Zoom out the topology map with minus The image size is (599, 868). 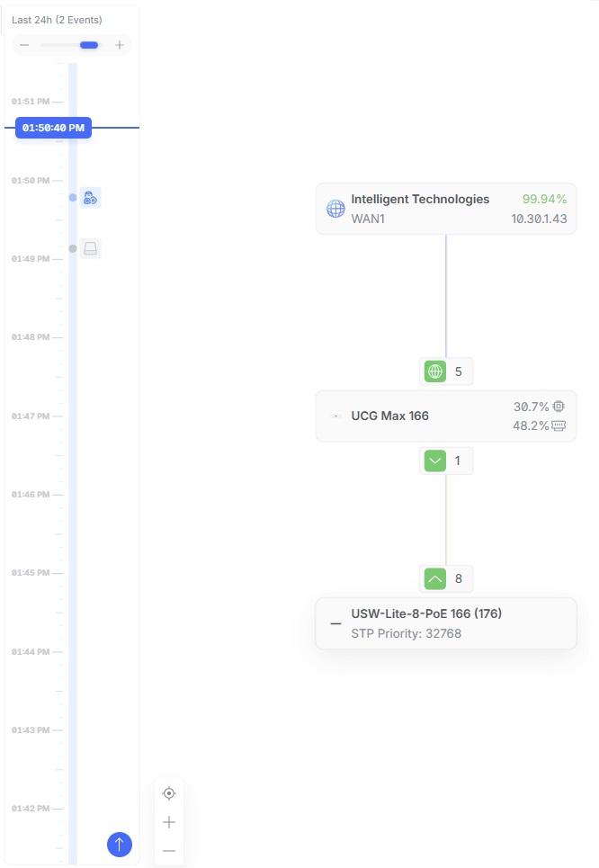(x=169, y=851)
